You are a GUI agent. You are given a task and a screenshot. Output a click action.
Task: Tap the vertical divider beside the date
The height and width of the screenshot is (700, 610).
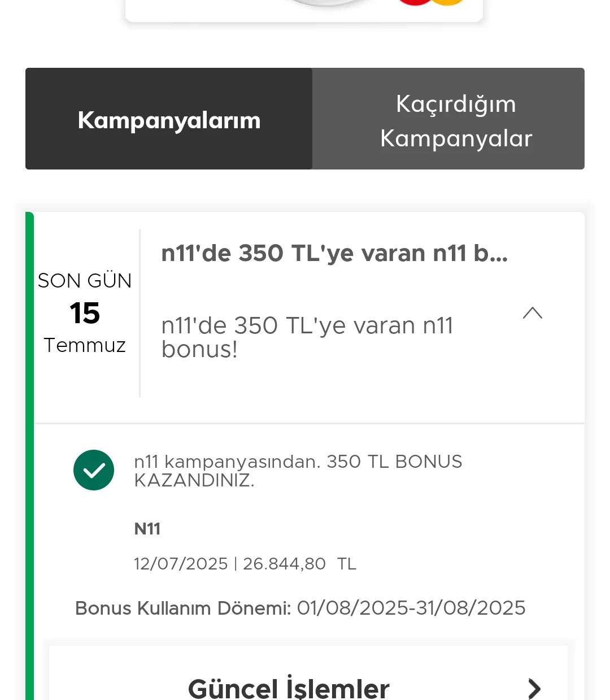tap(140, 314)
